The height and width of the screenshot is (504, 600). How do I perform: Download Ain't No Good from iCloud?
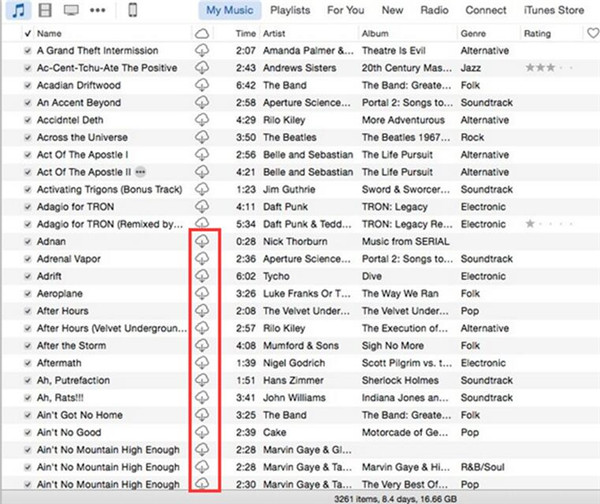pyautogui.click(x=202, y=432)
